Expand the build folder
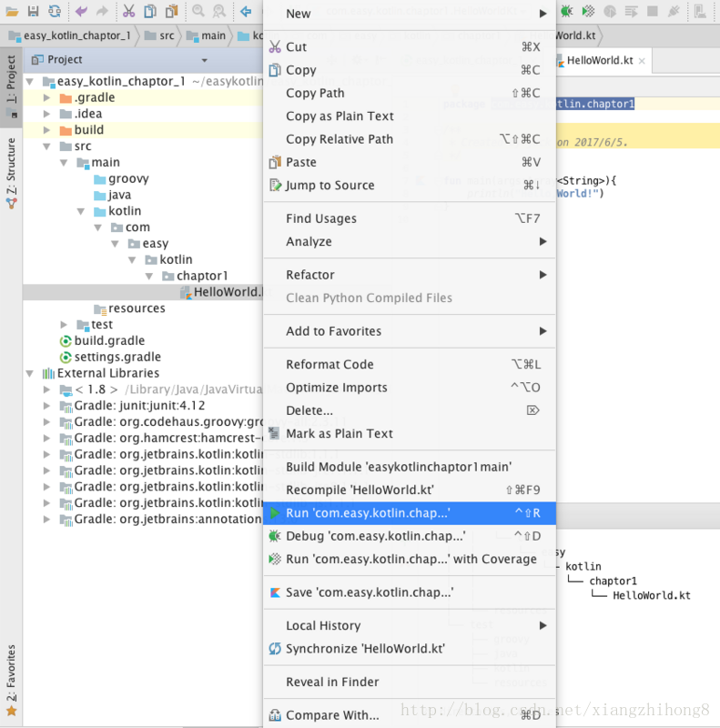The image size is (720, 728). pos(46,130)
